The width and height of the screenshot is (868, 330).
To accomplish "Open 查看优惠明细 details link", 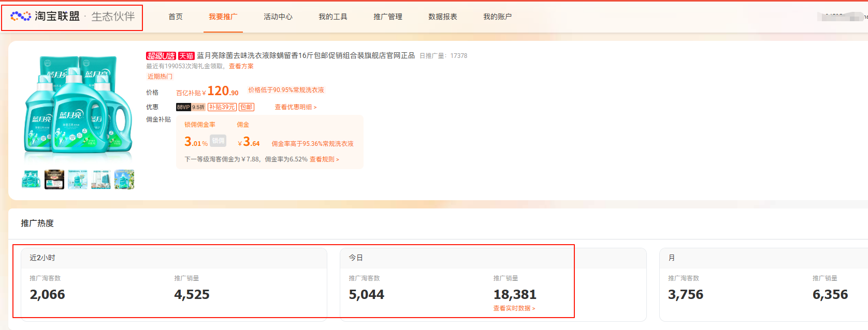I will point(296,107).
